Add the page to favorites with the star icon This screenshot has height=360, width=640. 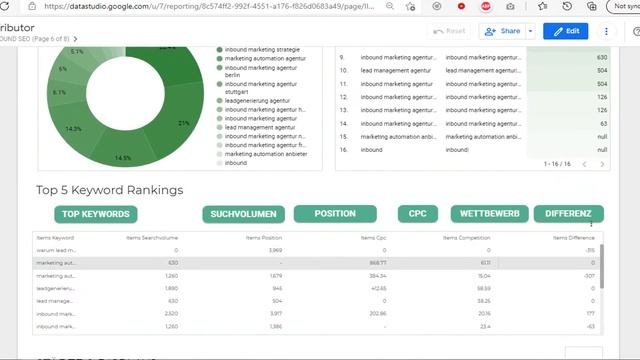point(410,6)
